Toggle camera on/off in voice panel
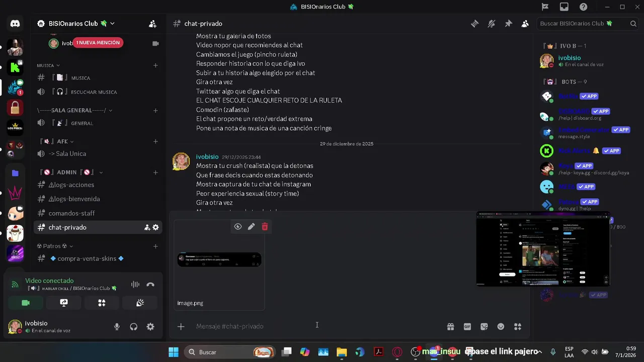644x362 pixels. [26, 303]
